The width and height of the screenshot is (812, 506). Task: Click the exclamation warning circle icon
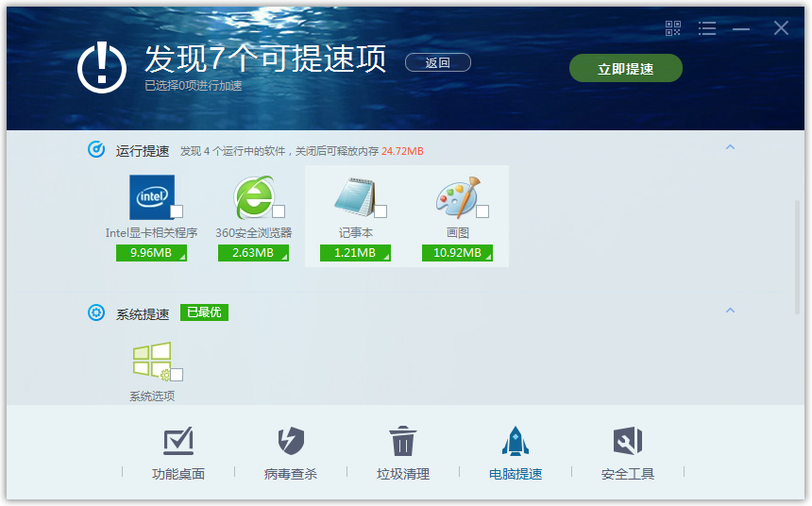click(x=102, y=66)
